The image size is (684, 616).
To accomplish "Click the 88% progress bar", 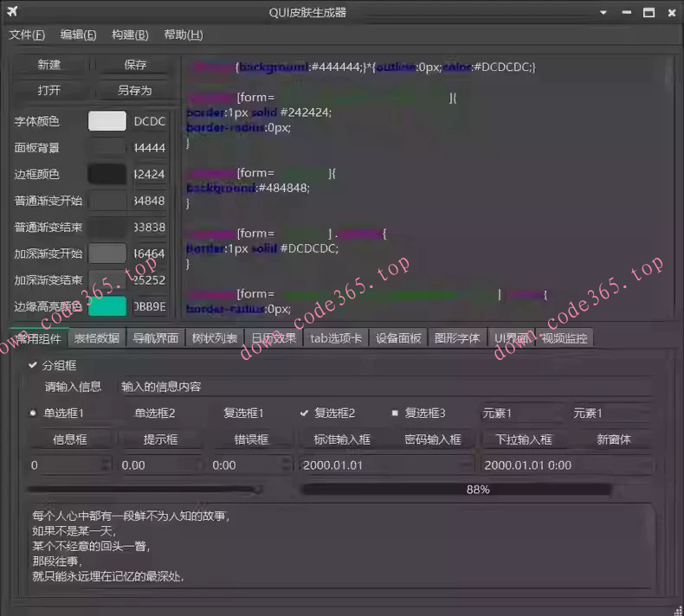I will point(478,490).
